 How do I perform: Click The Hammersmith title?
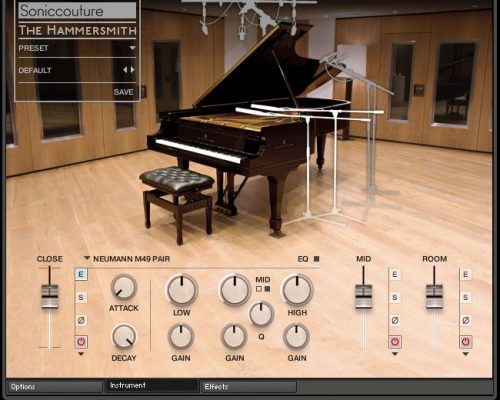click(77, 30)
